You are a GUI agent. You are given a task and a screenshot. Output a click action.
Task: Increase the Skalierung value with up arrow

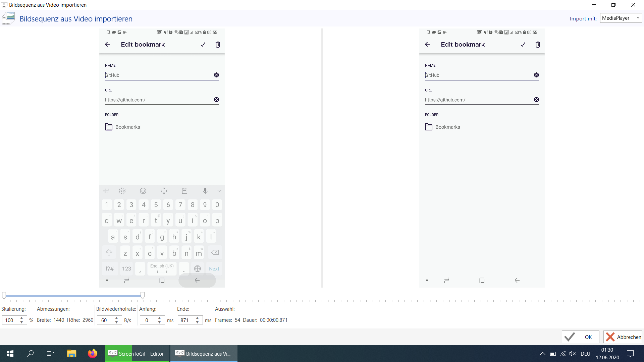point(22,318)
